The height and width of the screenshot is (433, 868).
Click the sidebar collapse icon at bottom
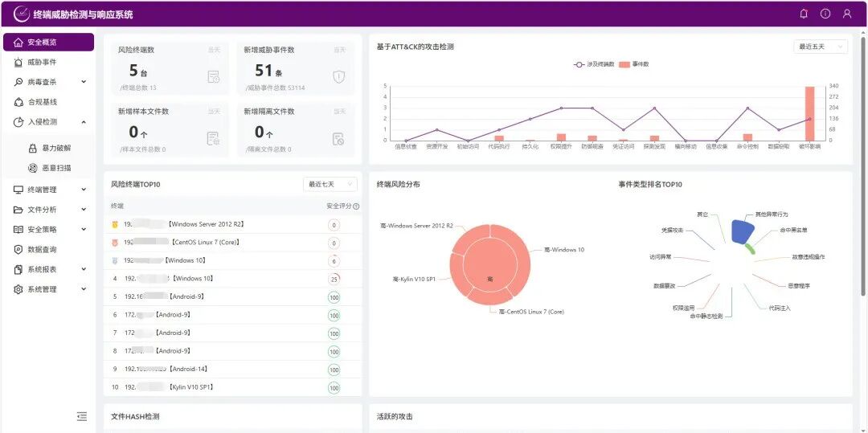click(x=81, y=416)
